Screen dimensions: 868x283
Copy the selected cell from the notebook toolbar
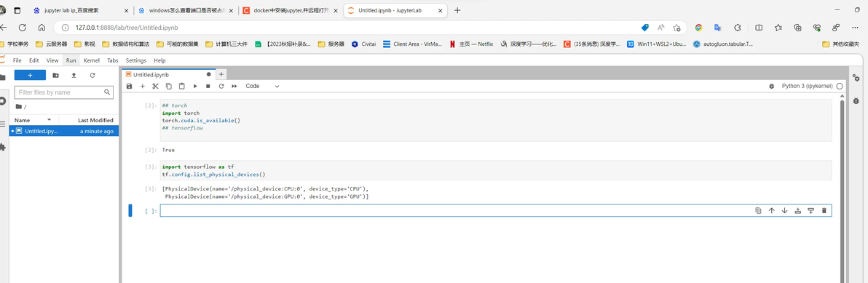point(168,87)
